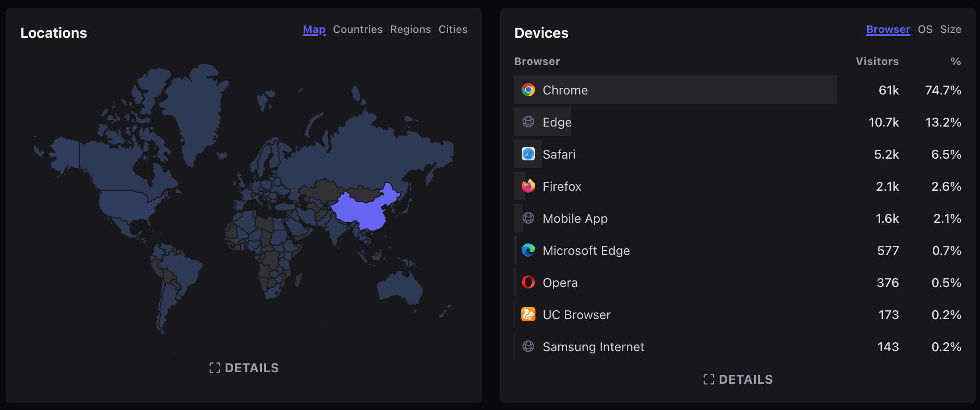Click the Microsoft Edge logo icon
The image size is (980, 410).
point(528,250)
